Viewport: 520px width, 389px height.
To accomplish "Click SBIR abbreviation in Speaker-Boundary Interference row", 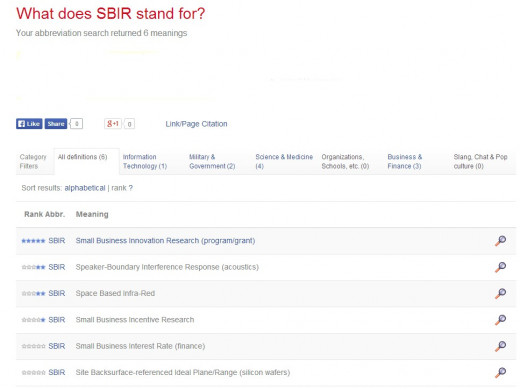I will (57, 267).
